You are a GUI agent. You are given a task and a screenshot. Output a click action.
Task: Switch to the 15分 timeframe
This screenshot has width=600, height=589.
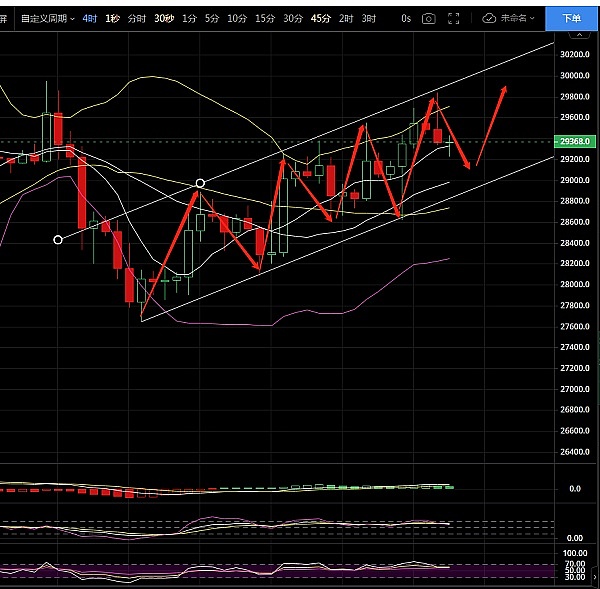265,18
